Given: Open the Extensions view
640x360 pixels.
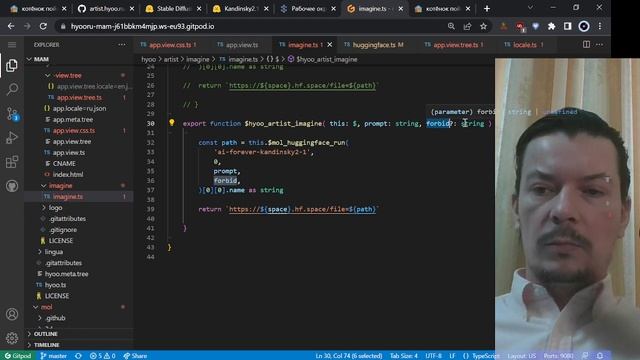Looking at the screenshot, I should 12,162.
